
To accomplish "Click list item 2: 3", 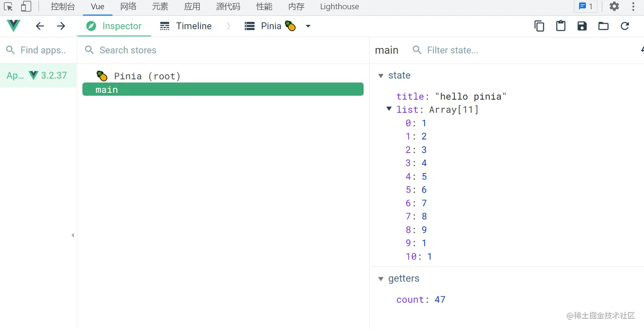I will [416, 150].
